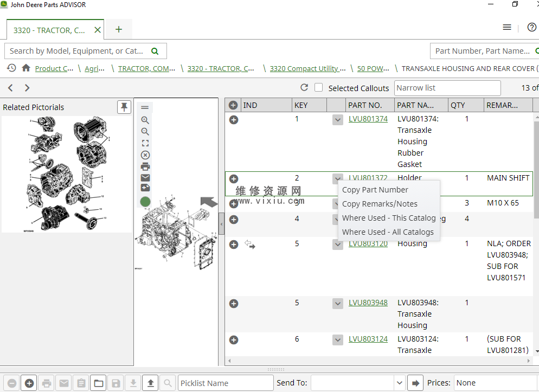The height and width of the screenshot is (392, 539).
Task: Click the Picklist Name field
Action: point(226,383)
